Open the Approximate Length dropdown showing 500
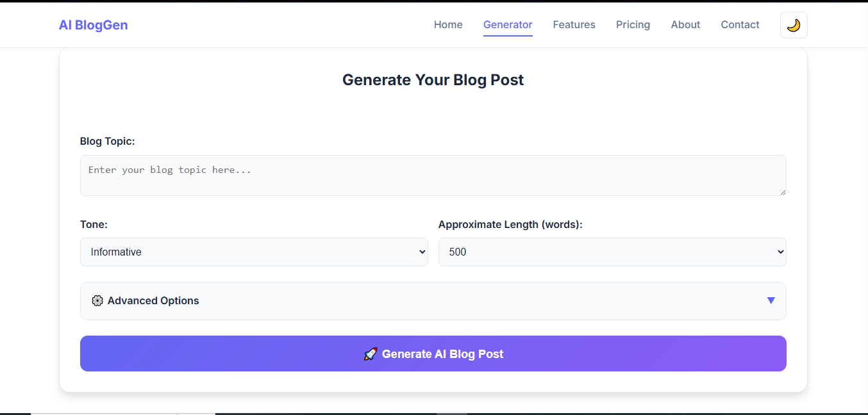 pyautogui.click(x=612, y=252)
